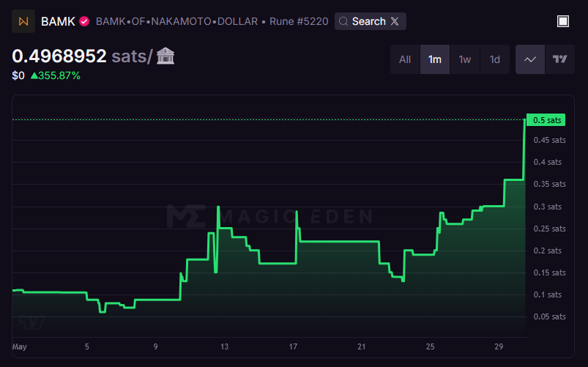This screenshot has width=588, height=367.
Task: Click the 13 date axis label
Action: coord(224,346)
